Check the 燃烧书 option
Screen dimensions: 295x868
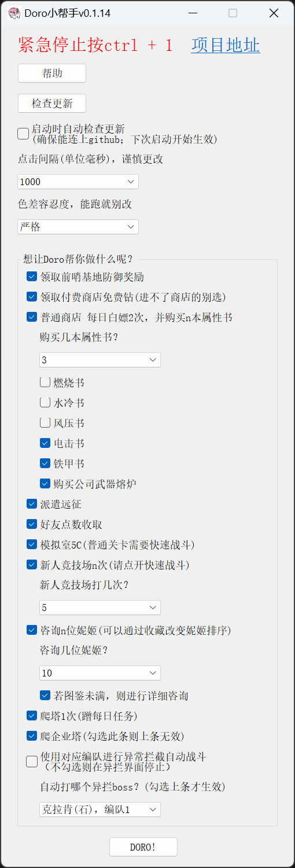(x=45, y=382)
